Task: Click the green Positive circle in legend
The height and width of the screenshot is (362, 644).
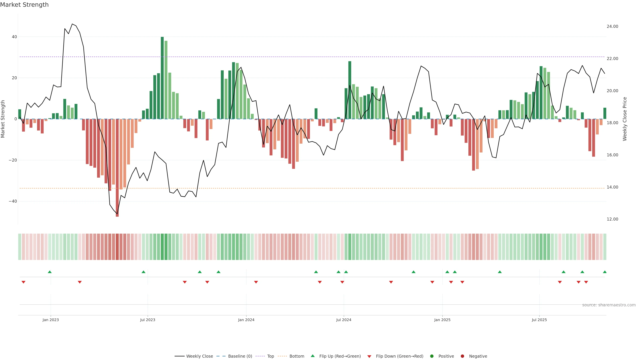Action: point(432,356)
